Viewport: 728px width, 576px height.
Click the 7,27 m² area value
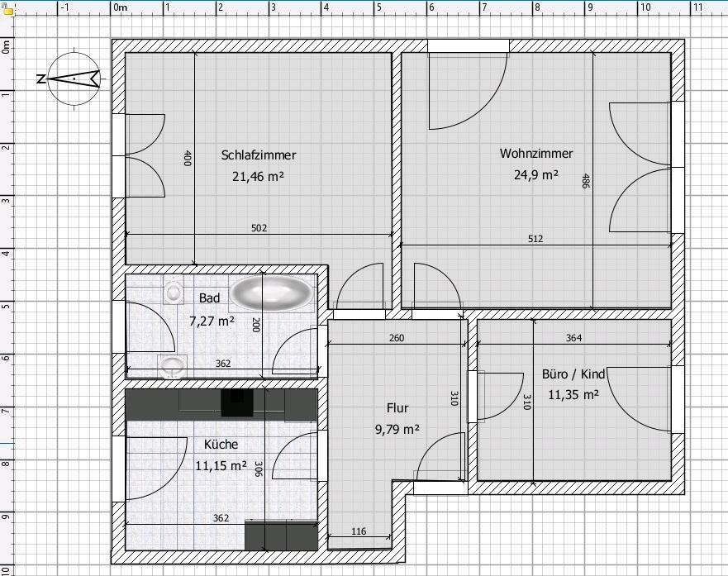click(212, 321)
